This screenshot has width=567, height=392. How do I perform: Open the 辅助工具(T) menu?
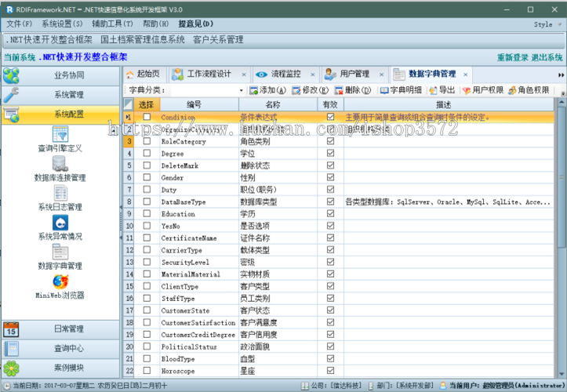(112, 24)
